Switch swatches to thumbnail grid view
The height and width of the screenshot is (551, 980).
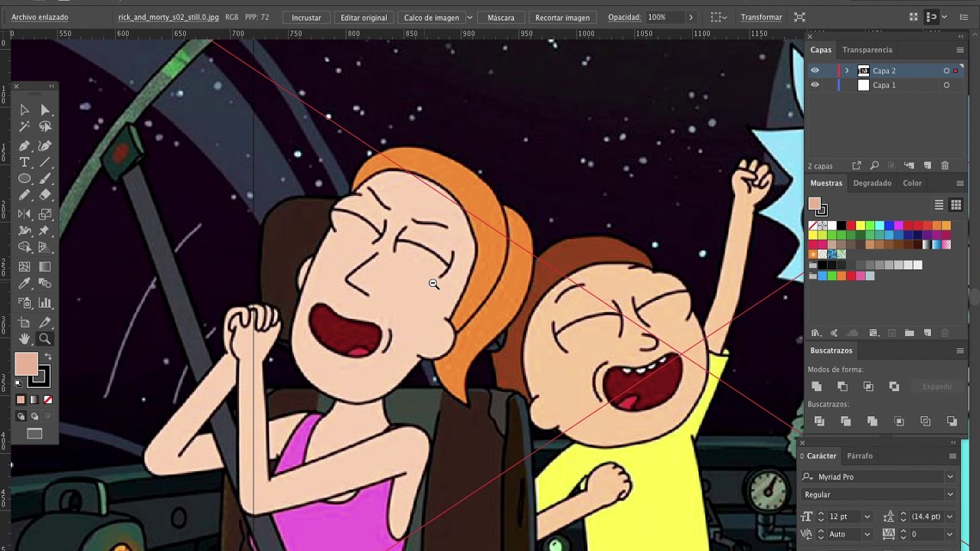[x=955, y=205]
